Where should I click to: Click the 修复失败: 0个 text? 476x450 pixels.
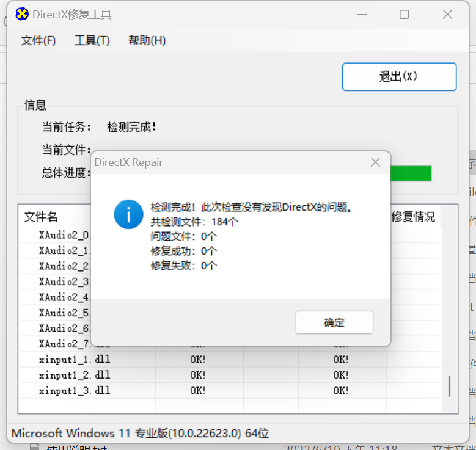184,266
